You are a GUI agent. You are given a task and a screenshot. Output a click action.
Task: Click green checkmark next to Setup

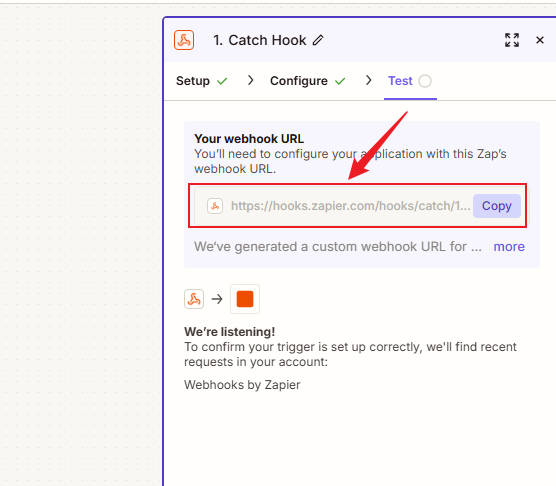[x=222, y=82]
